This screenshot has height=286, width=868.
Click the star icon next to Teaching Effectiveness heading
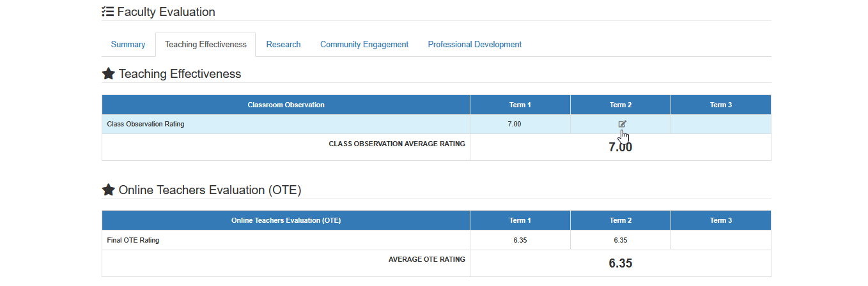[109, 73]
